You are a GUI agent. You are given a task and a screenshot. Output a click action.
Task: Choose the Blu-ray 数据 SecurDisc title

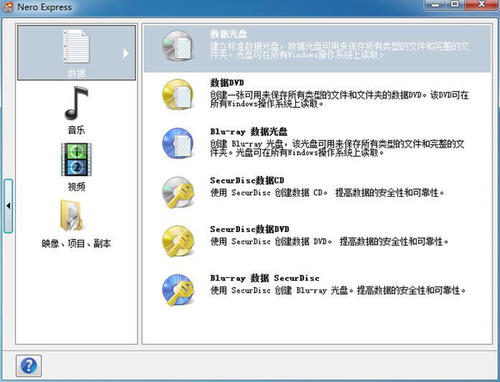tap(265, 278)
